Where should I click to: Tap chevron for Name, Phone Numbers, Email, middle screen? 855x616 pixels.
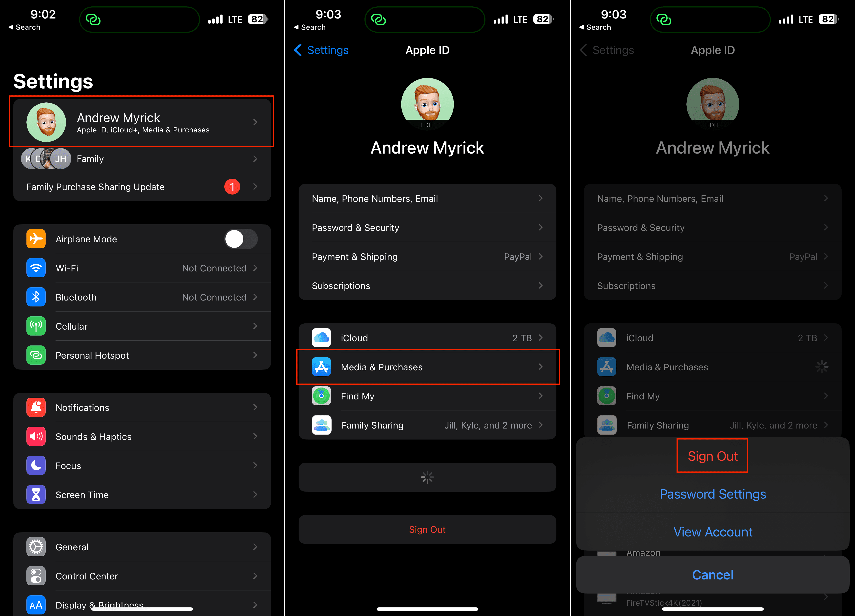pyautogui.click(x=541, y=198)
